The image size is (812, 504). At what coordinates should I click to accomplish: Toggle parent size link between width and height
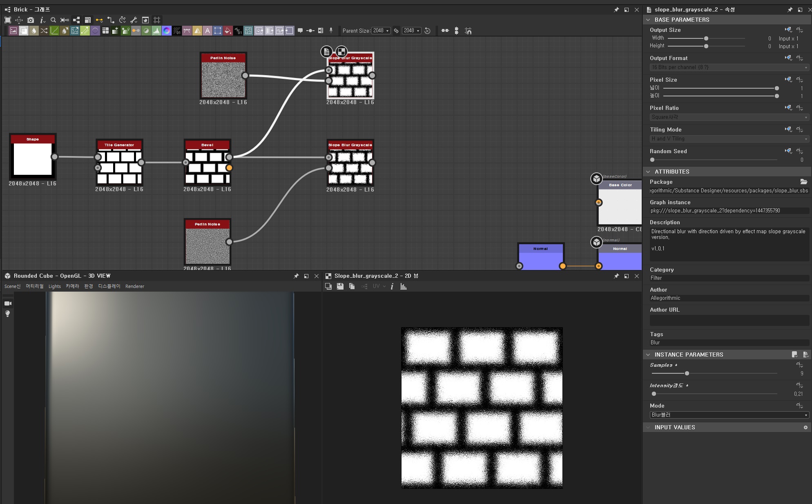[x=396, y=31]
